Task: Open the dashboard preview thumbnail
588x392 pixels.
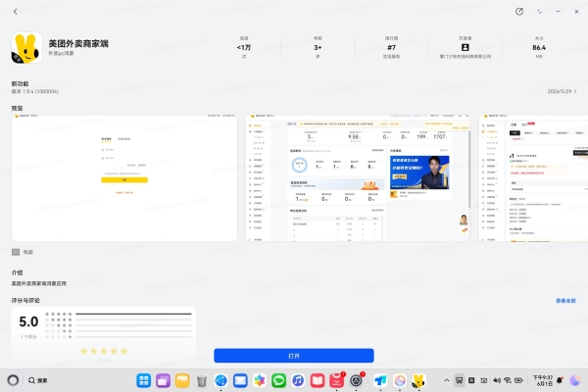Action: tap(358, 178)
